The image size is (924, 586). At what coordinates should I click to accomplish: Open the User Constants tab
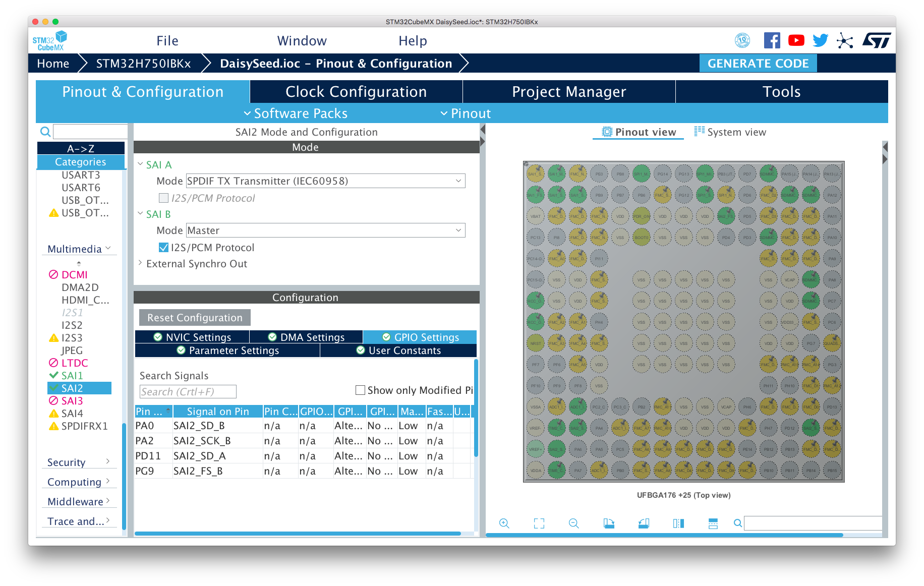(x=398, y=350)
